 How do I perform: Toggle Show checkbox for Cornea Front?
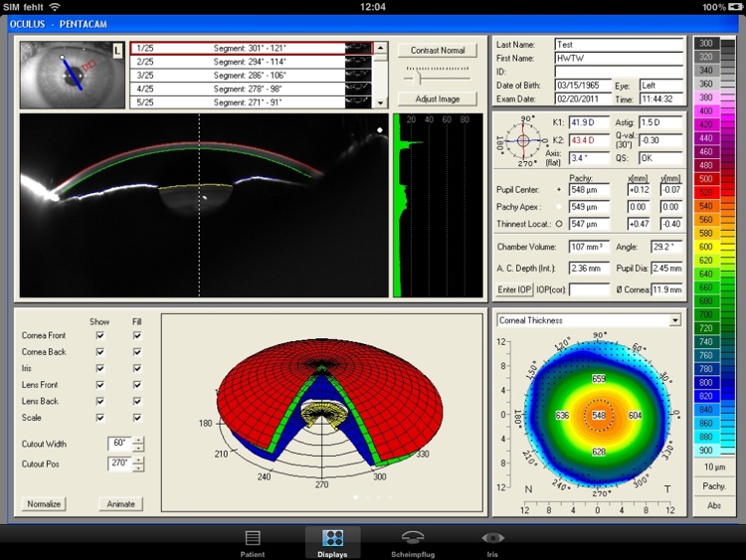[99, 336]
